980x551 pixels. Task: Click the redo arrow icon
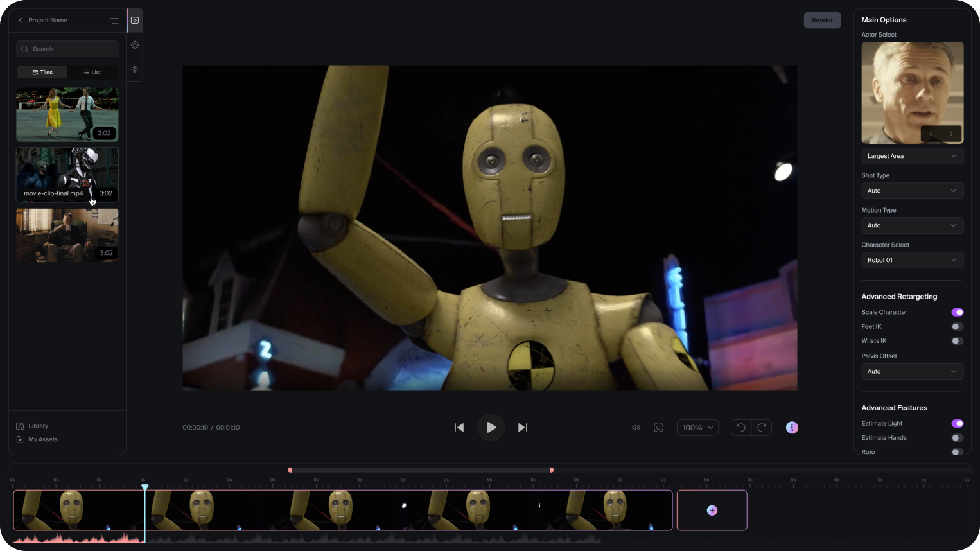[x=762, y=428]
